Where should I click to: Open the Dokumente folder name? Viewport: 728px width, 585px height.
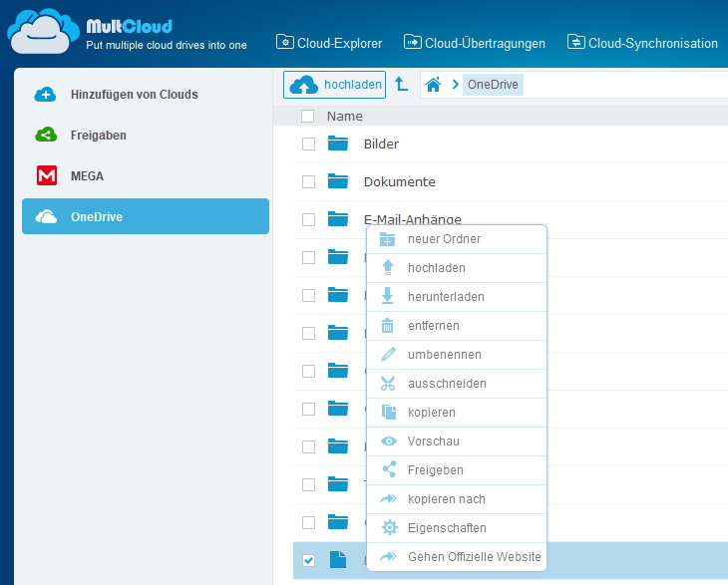point(400,181)
